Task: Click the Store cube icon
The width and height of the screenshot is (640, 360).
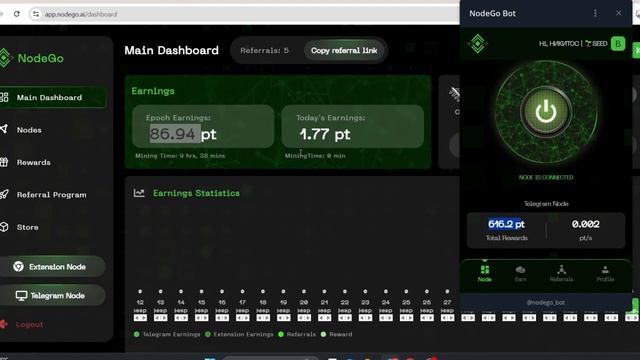Action: coord(4,227)
